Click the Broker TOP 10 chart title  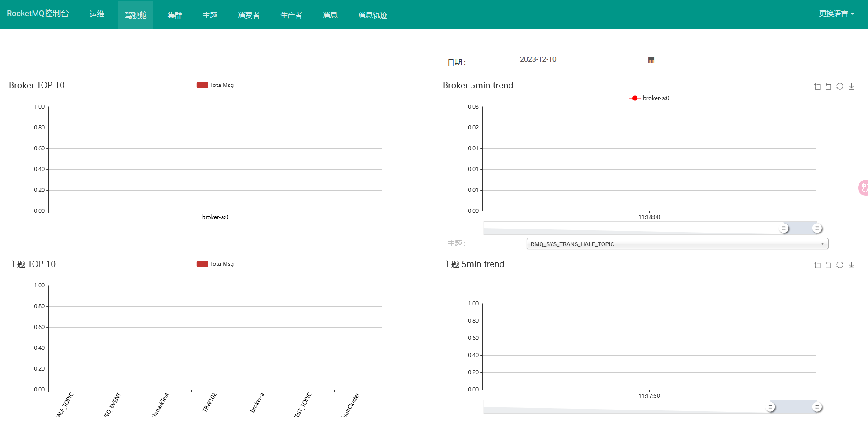click(37, 86)
